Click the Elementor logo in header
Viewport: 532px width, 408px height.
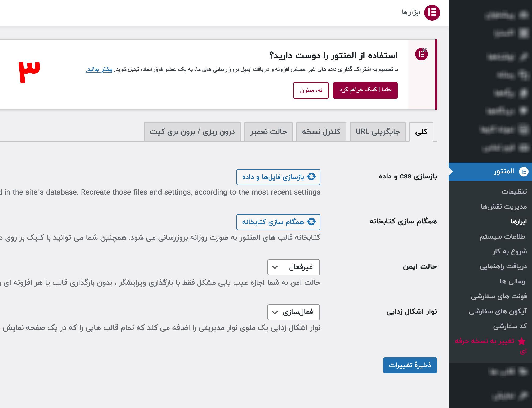[432, 13]
